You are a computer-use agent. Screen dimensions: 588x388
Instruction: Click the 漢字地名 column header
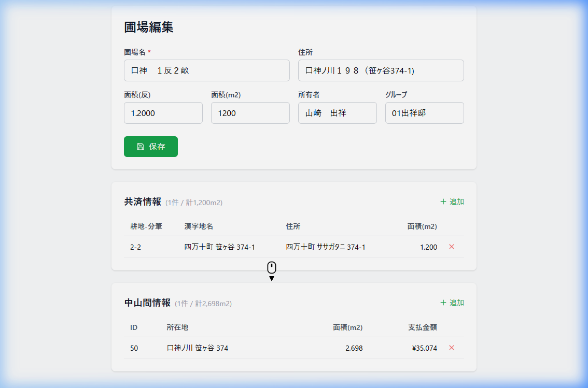pos(199,226)
